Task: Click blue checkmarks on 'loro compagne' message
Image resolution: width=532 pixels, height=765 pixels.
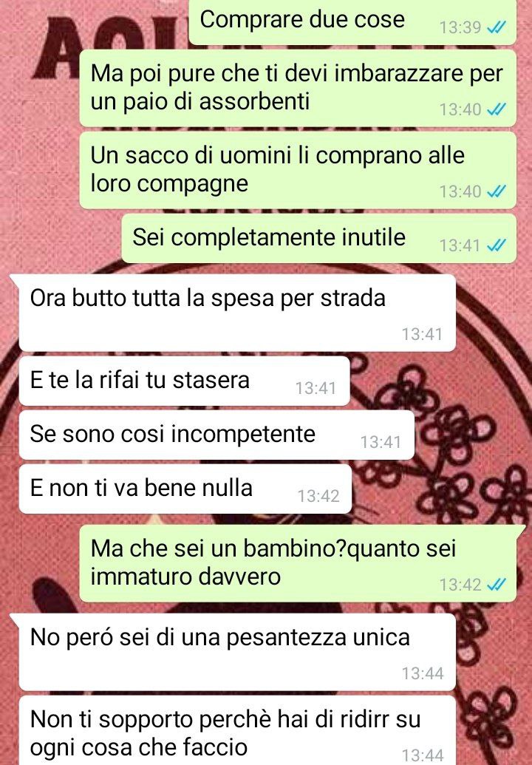Action: (497, 191)
